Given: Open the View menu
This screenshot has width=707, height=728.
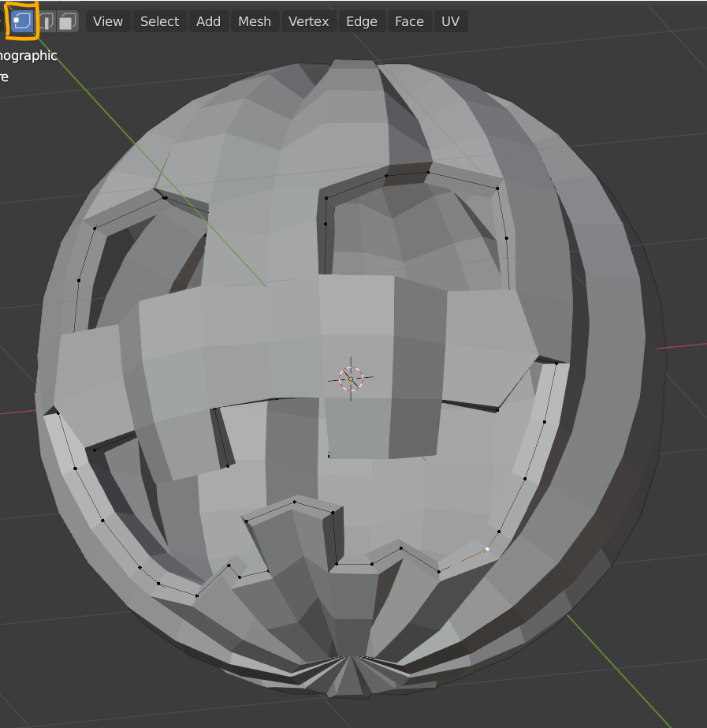Looking at the screenshot, I should pos(107,21).
